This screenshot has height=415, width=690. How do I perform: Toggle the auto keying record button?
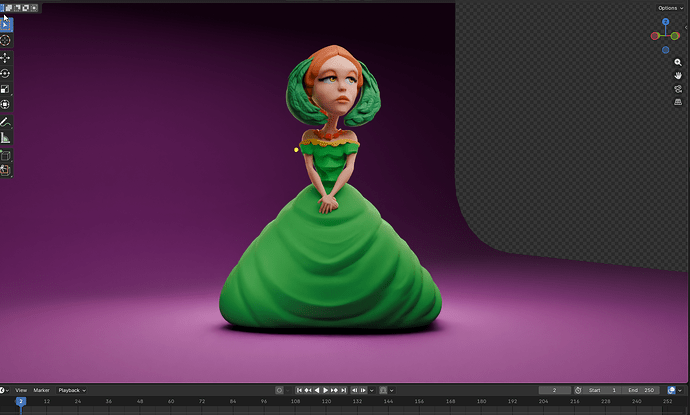[279, 390]
